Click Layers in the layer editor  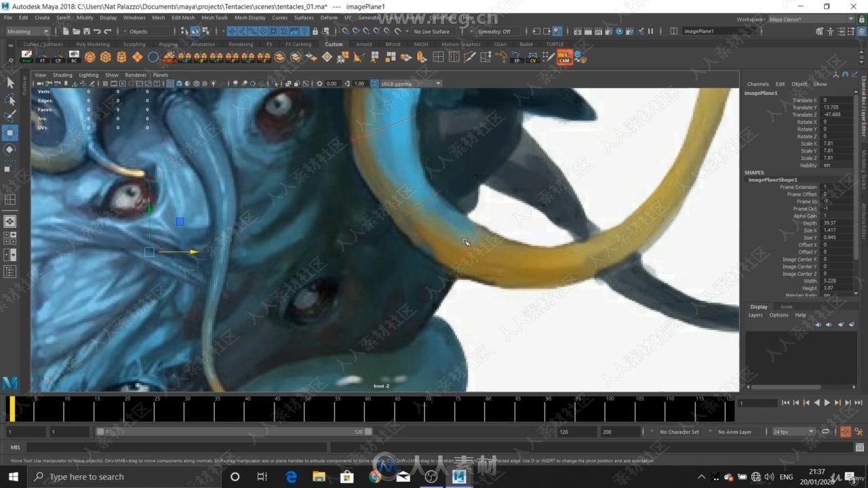(755, 315)
